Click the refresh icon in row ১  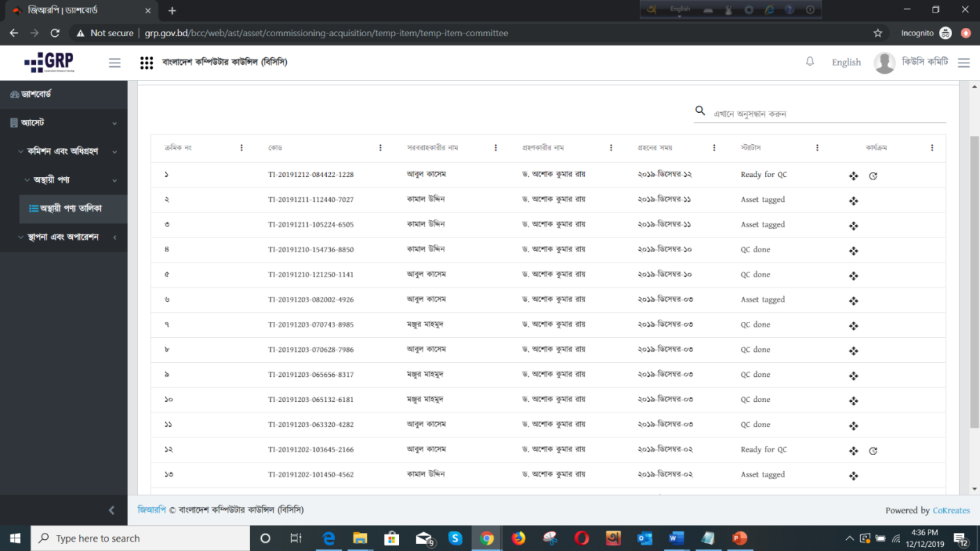[x=873, y=176]
